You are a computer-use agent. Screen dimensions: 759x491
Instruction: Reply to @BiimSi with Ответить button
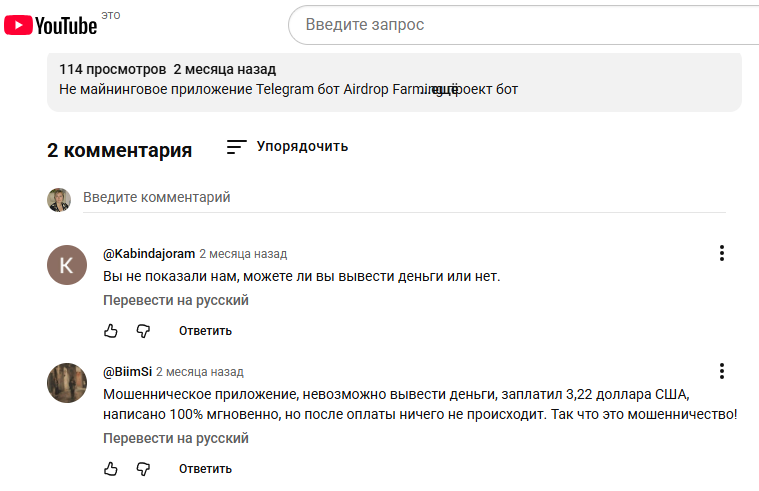click(x=205, y=469)
